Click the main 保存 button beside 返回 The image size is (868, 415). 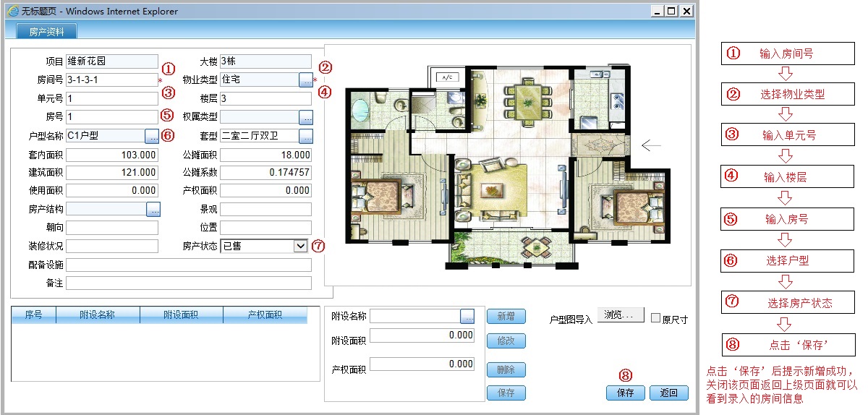pos(625,393)
